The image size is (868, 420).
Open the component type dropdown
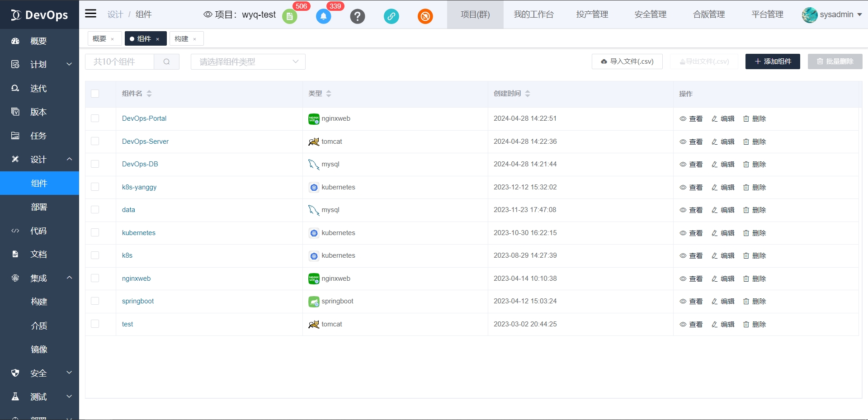[x=248, y=62]
